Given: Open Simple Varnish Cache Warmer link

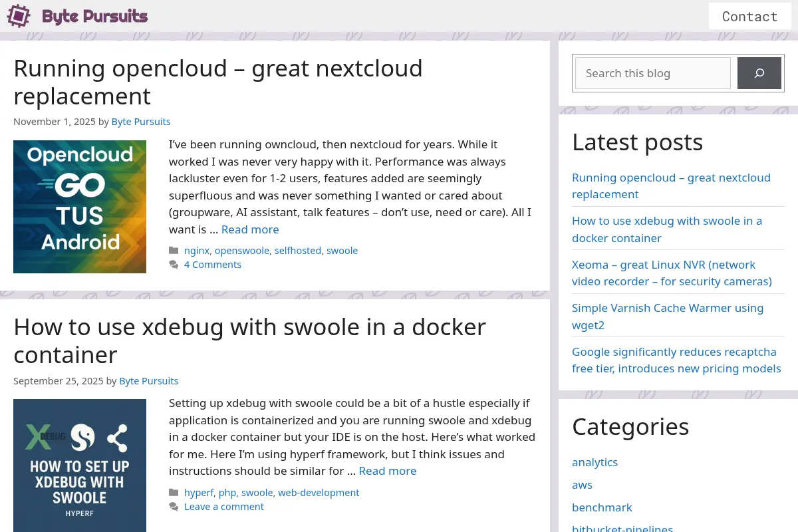Looking at the screenshot, I should click(x=668, y=317).
